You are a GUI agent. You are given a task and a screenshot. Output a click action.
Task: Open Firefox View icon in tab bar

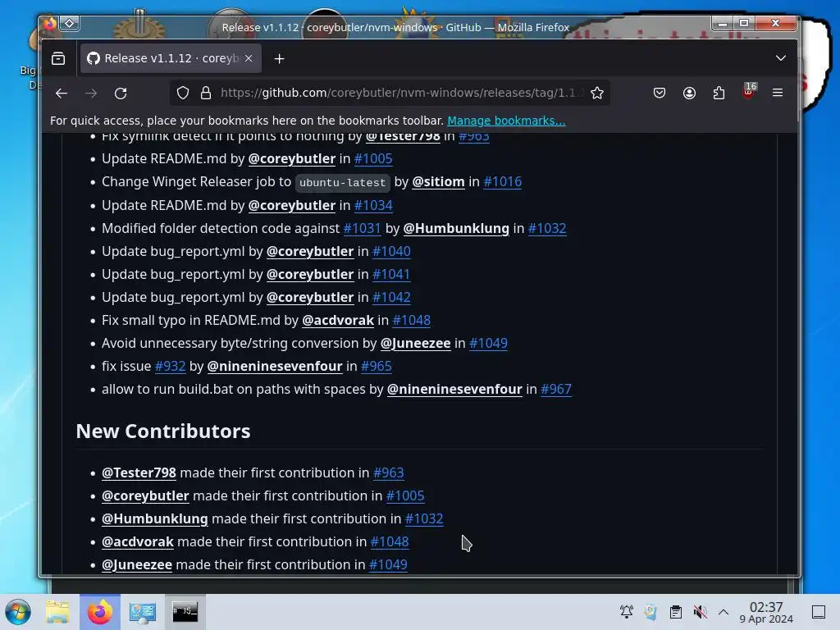[58, 58]
